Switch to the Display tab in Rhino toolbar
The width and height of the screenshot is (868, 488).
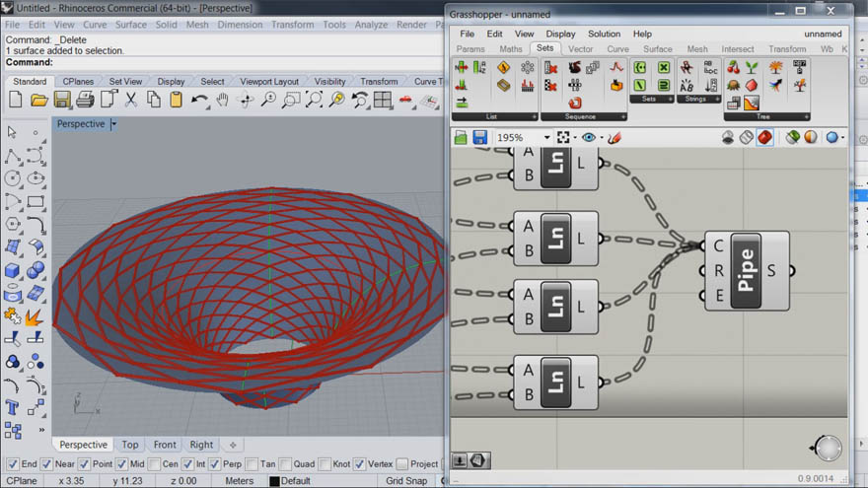171,81
